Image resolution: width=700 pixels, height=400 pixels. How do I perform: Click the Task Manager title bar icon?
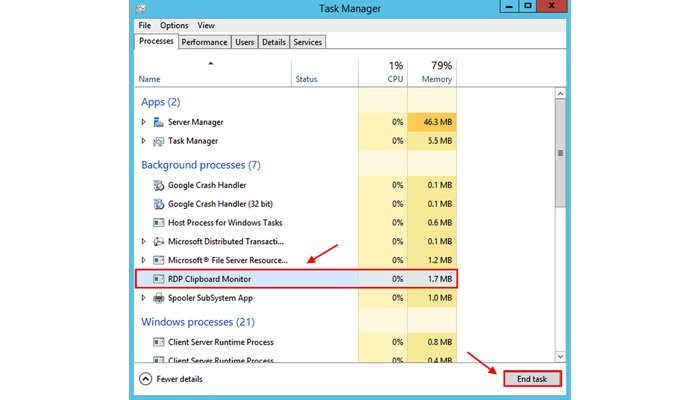click(141, 8)
